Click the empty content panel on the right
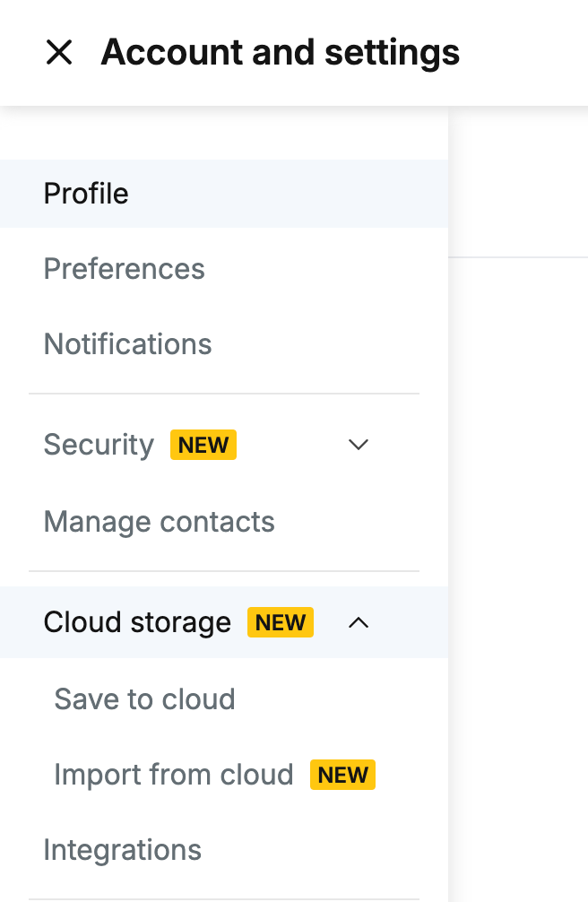 click(x=518, y=576)
